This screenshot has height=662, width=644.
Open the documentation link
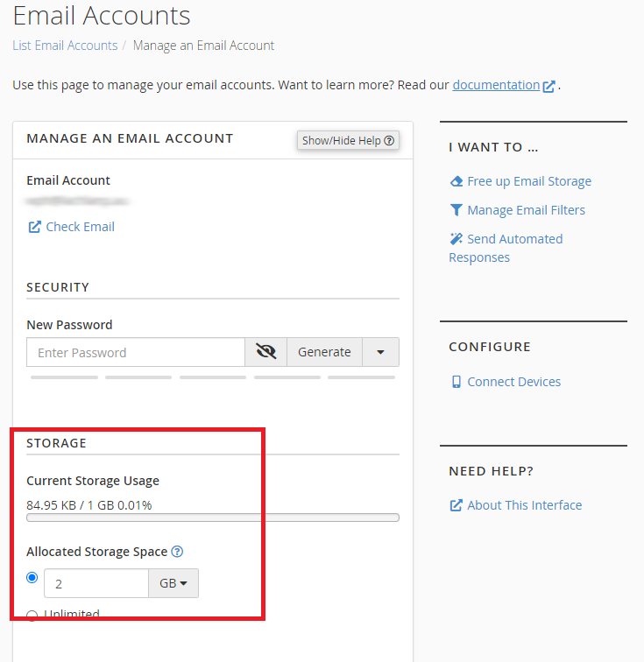pyautogui.click(x=496, y=85)
